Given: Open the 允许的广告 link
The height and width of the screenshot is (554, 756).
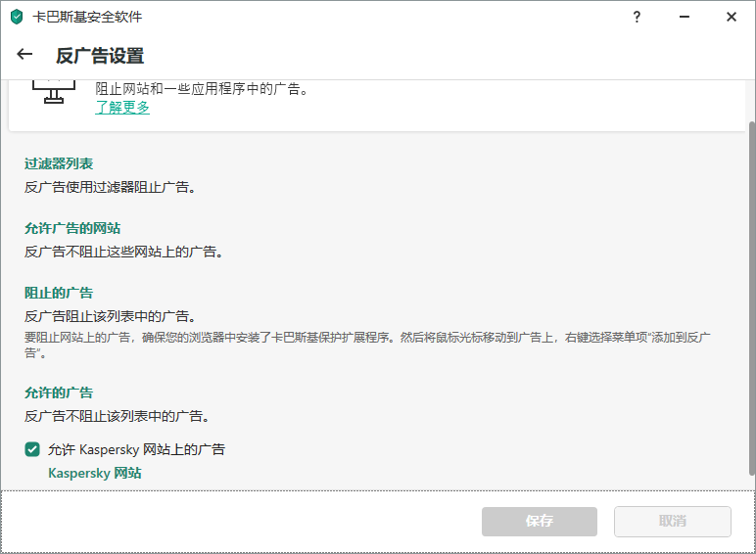Looking at the screenshot, I should 59,392.
